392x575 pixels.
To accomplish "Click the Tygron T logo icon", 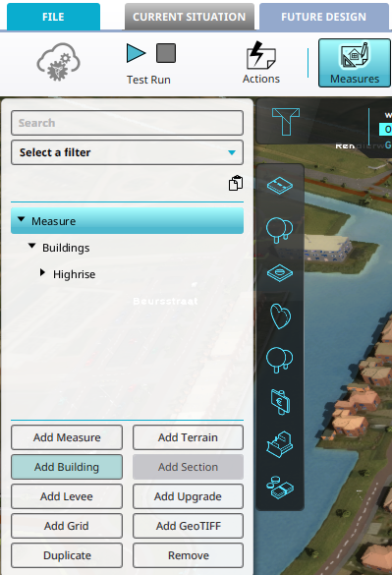I will pyautogui.click(x=286, y=121).
